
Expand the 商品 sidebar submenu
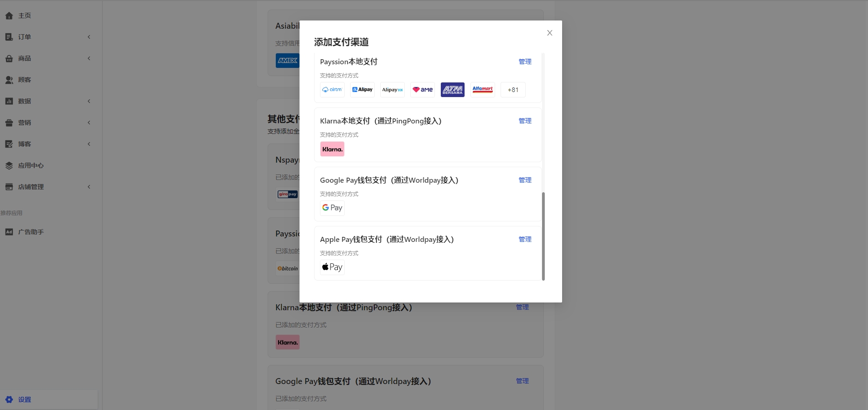48,58
